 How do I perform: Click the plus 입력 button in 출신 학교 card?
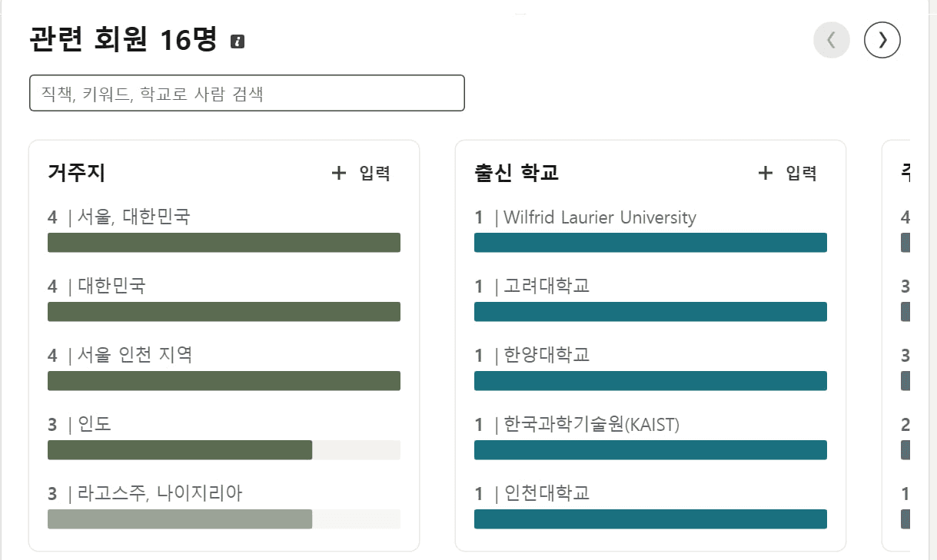pyautogui.click(x=788, y=173)
